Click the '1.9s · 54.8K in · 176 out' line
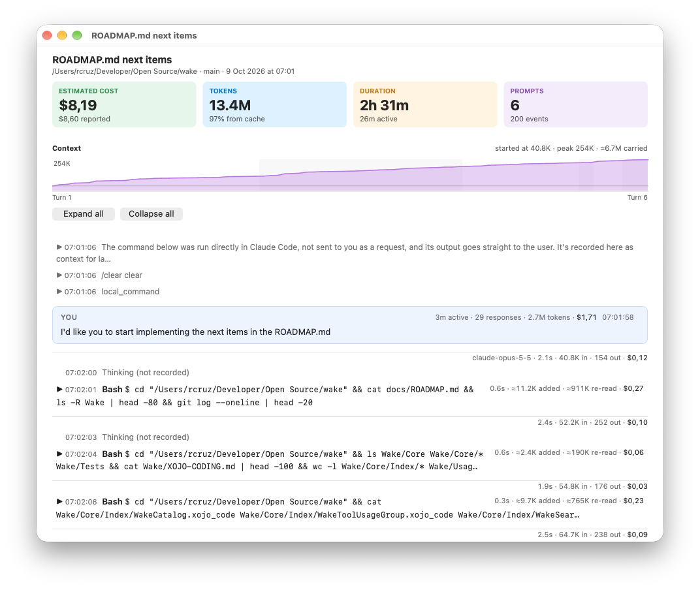700x590 pixels. point(592,486)
